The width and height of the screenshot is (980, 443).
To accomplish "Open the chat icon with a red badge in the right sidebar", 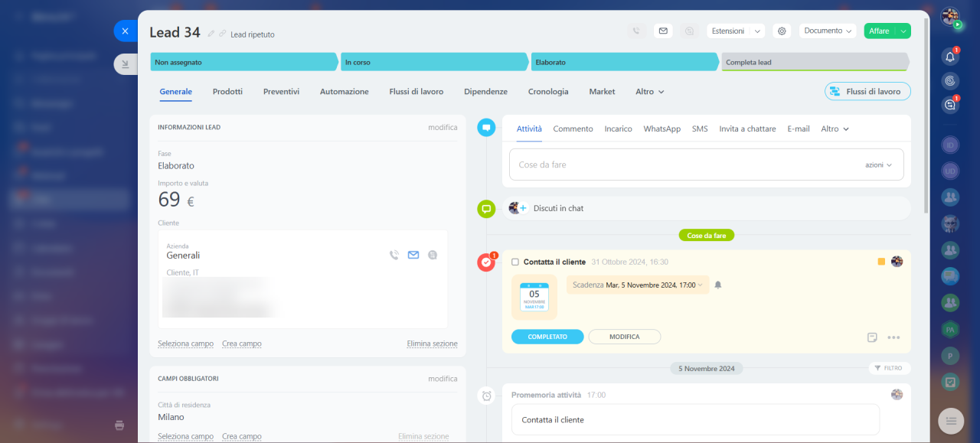I will click(950, 105).
